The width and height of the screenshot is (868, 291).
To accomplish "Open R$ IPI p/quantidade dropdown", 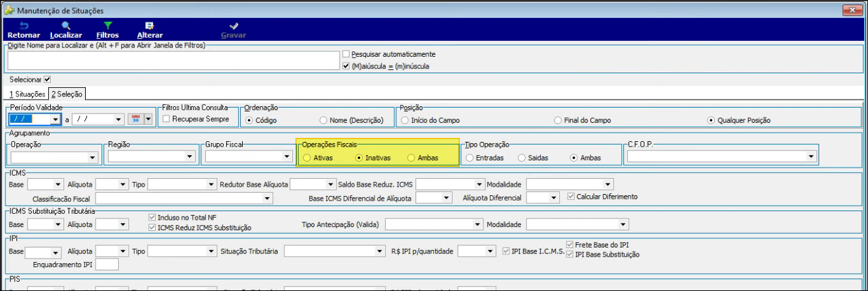I will coord(489,251).
